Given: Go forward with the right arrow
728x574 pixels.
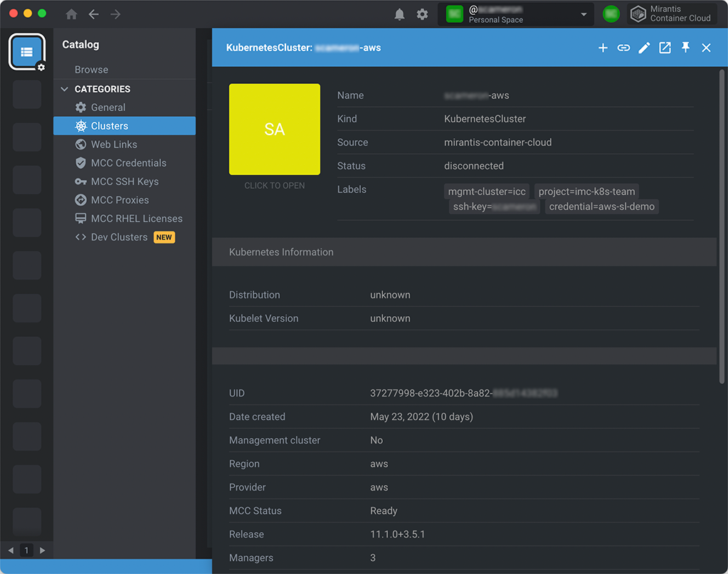Looking at the screenshot, I should [x=115, y=14].
